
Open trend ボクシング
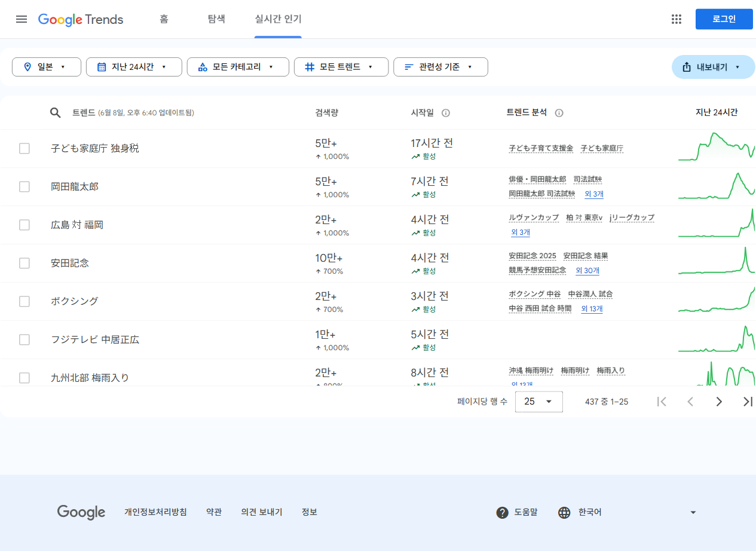coord(75,301)
